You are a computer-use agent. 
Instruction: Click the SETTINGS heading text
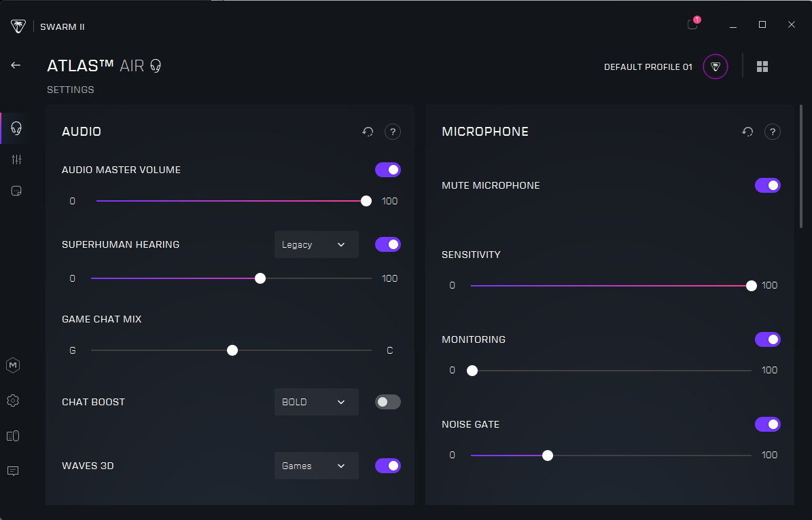pos(71,90)
